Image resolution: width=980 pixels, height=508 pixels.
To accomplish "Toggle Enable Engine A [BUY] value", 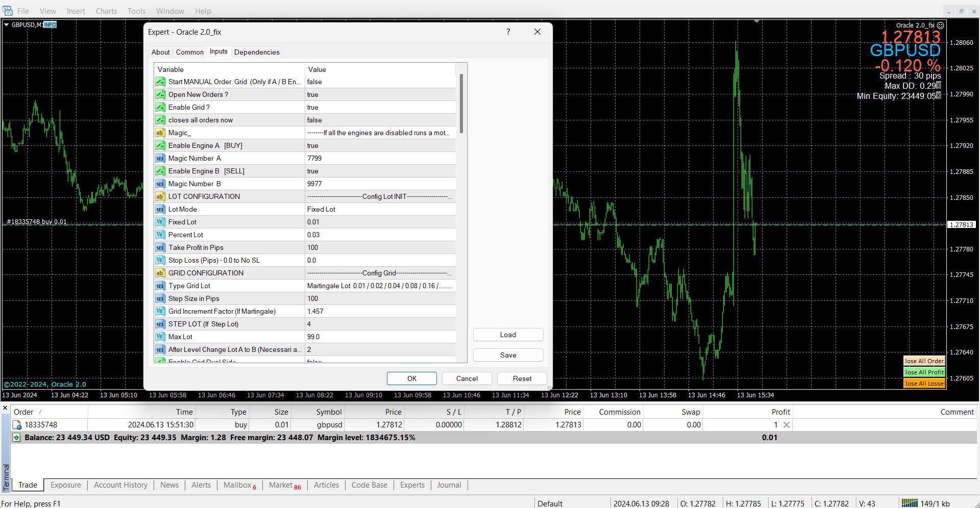I will 380,145.
